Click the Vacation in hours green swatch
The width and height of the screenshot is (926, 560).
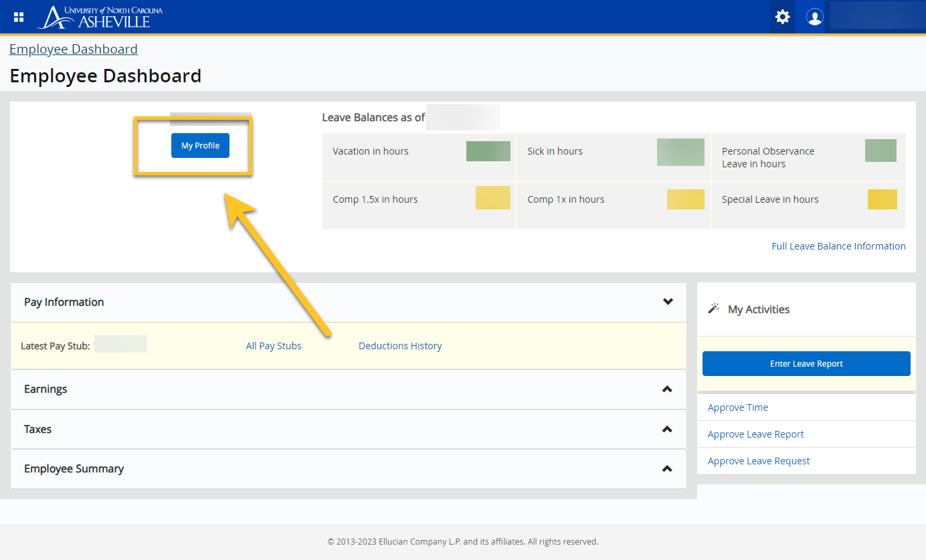tap(488, 151)
